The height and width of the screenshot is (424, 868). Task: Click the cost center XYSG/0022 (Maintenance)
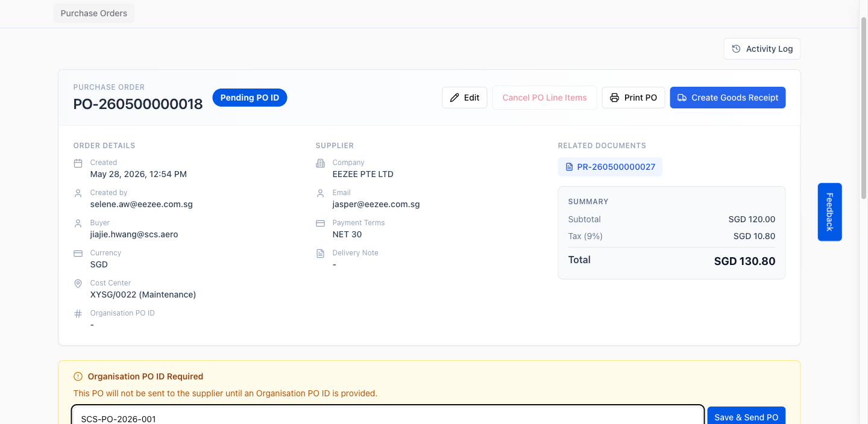point(143,295)
